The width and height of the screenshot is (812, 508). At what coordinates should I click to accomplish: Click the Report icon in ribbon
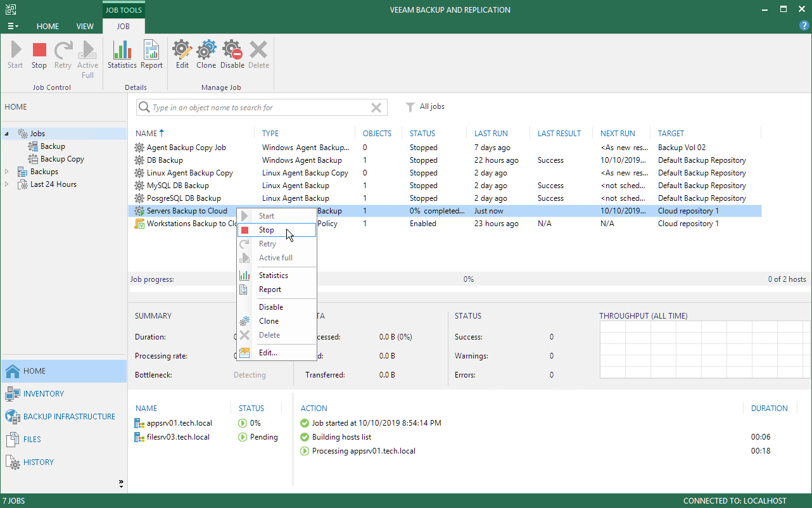(151, 54)
